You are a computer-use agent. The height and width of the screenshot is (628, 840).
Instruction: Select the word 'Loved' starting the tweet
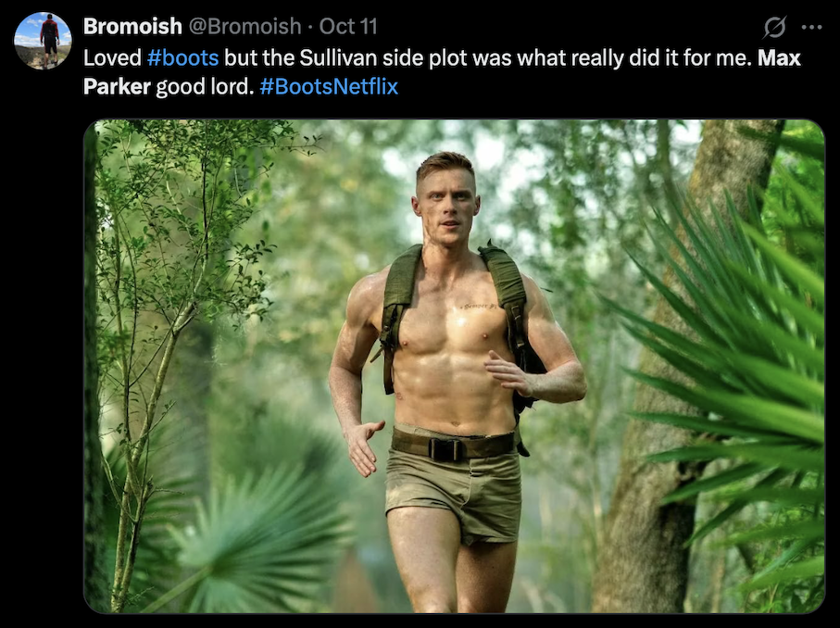click(x=112, y=57)
